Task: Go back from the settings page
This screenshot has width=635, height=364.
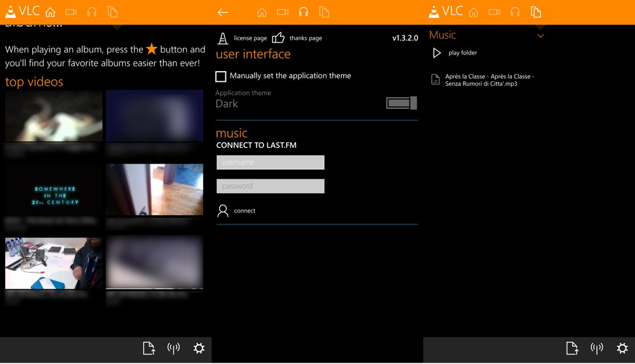Action: coord(223,13)
